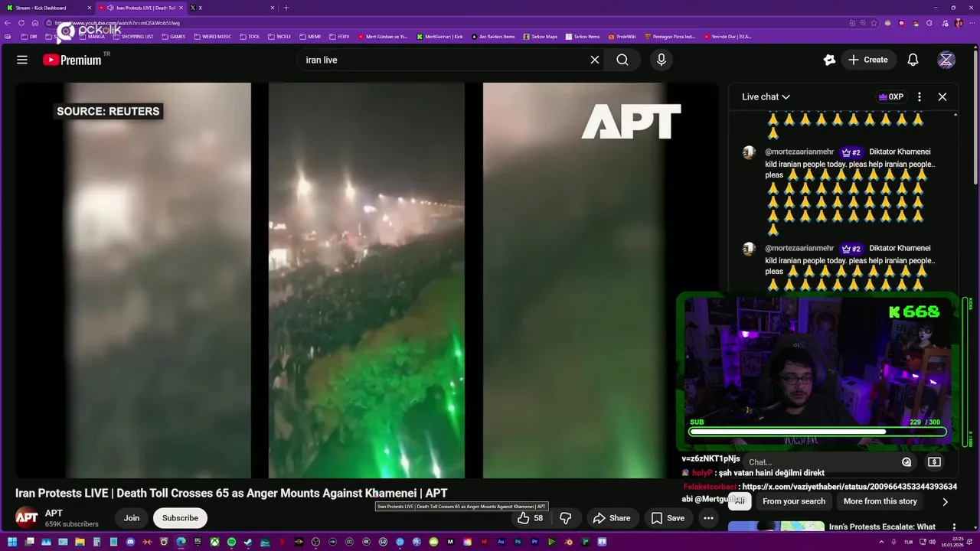Select the Iran Protests LIVE browser tab
980x551 pixels.
pos(141,8)
